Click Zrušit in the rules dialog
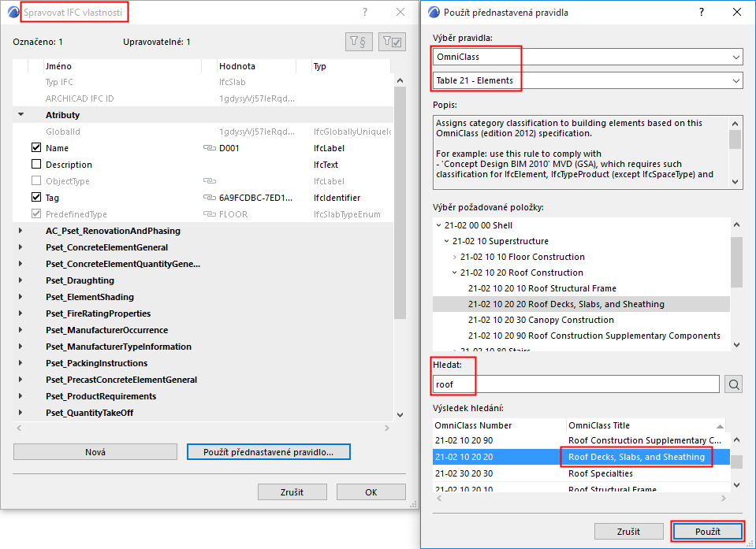This screenshot has height=549, width=756. point(629,531)
